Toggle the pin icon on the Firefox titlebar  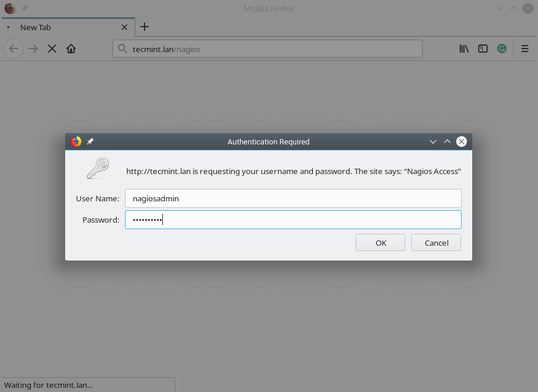click(24, 8)
